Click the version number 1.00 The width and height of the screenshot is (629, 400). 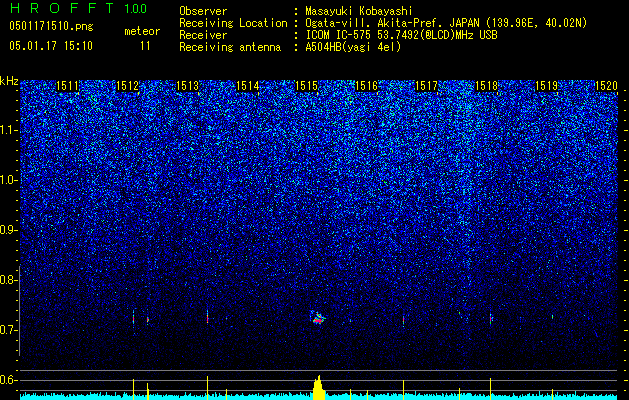click(136, 8)
